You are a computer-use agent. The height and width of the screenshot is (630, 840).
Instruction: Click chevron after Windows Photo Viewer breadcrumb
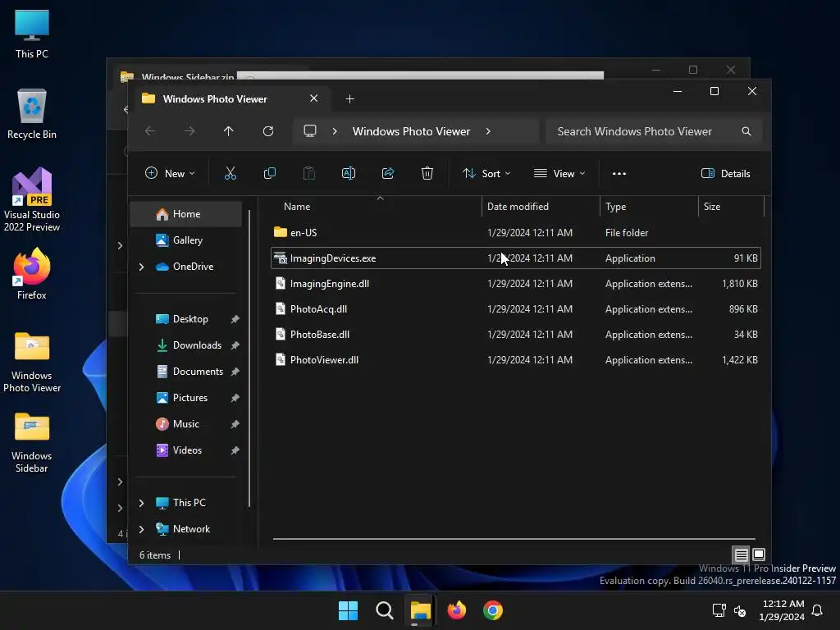click(x=488, y=131)
